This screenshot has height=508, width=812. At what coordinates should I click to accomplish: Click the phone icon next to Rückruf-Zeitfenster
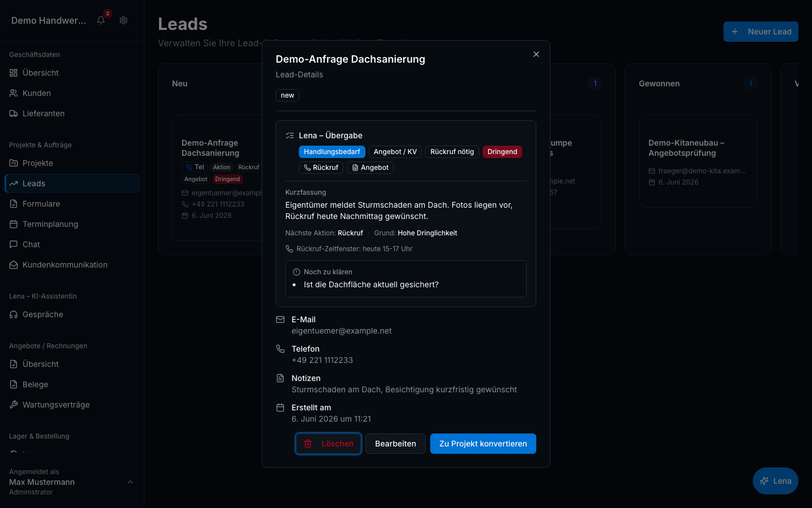pos(289,249)
